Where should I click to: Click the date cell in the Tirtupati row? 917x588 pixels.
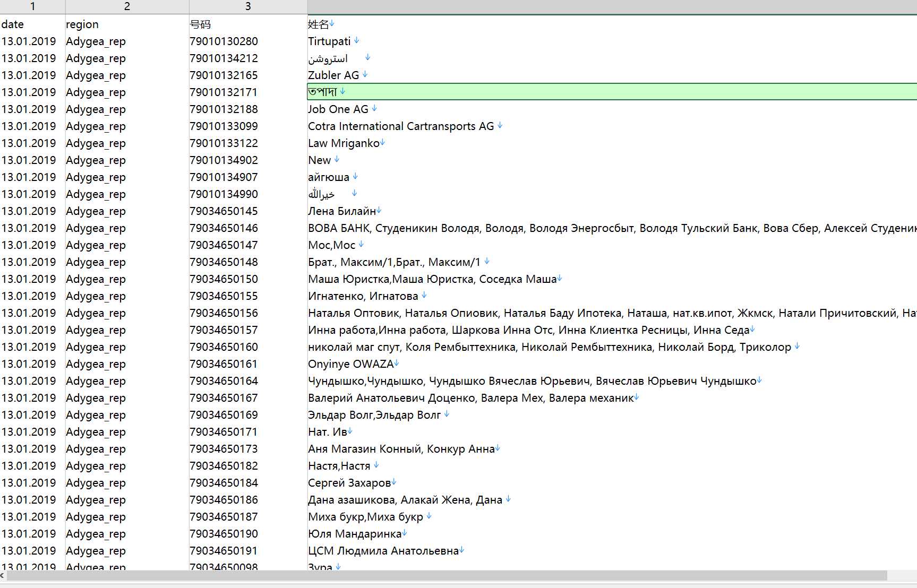(x=32, y=41)
